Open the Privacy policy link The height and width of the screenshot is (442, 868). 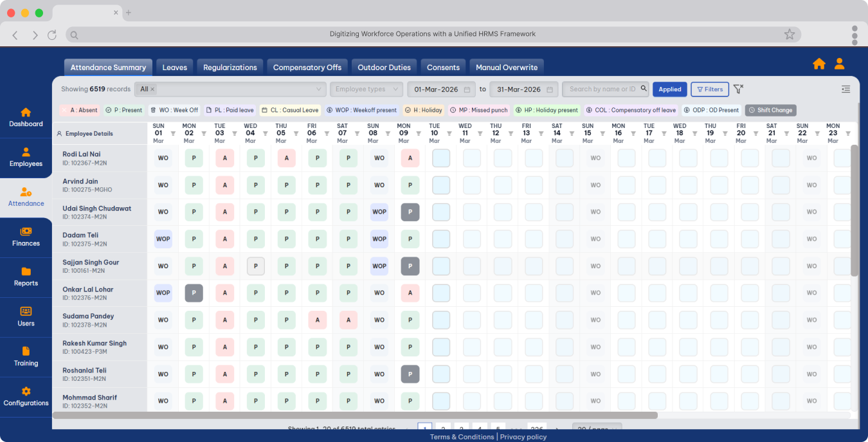pyautogui.click(x=523, y=437)
